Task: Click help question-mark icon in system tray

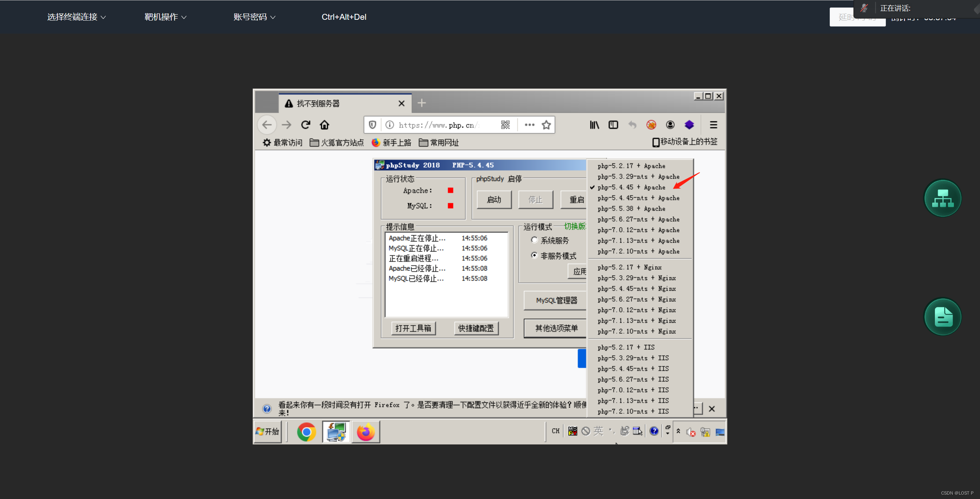Action: [x=654, y=431]
